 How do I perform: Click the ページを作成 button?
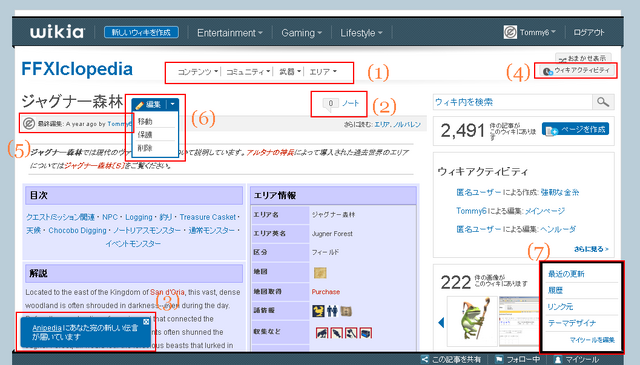(576, 129)
